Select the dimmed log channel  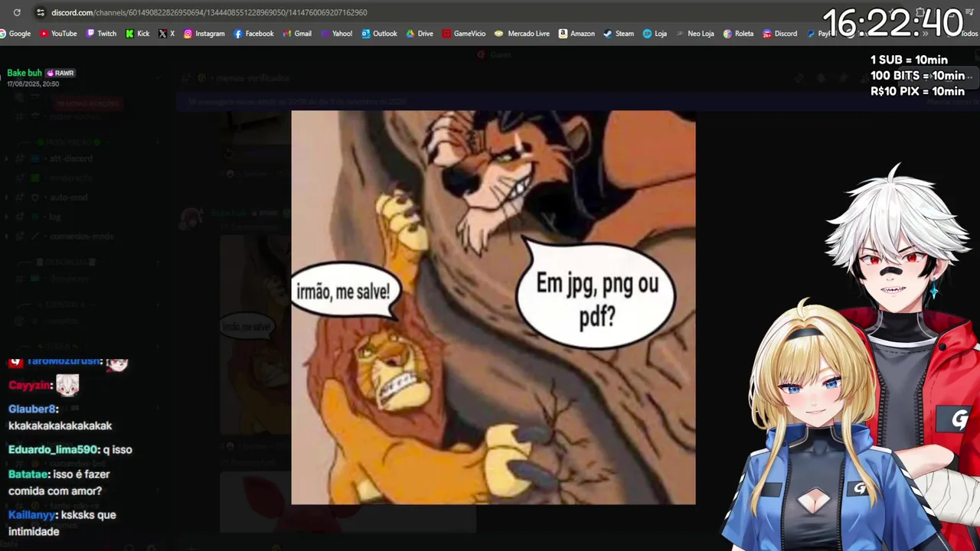point(54,217)
